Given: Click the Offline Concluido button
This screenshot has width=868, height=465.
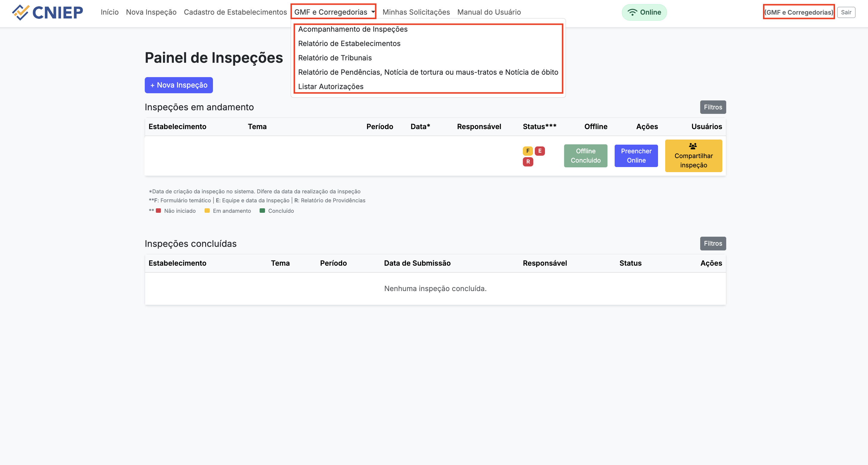Looking at the screenshot, I should point(586,156).
